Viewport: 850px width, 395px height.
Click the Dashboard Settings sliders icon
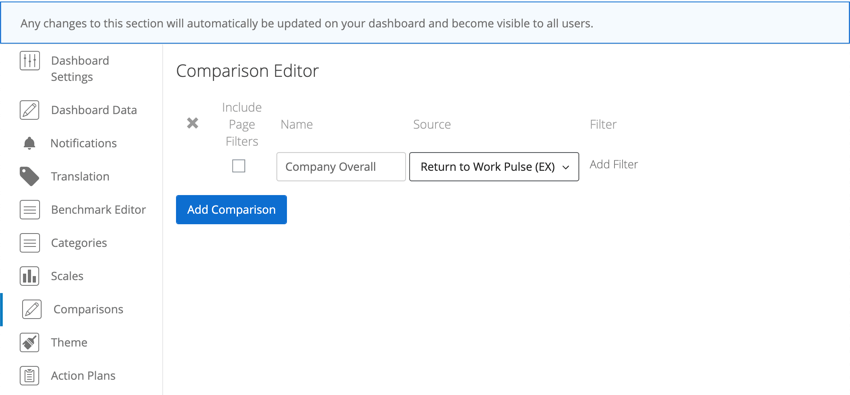29,60
